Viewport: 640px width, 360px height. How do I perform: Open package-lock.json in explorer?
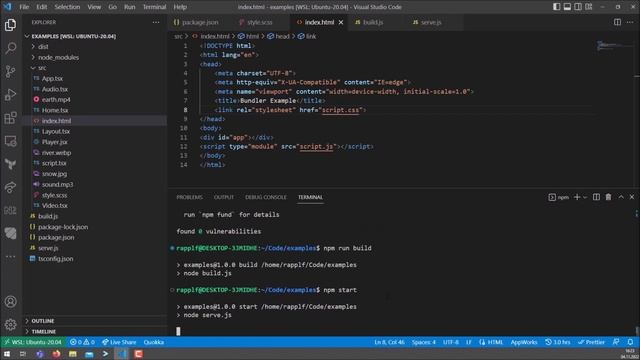95,227
